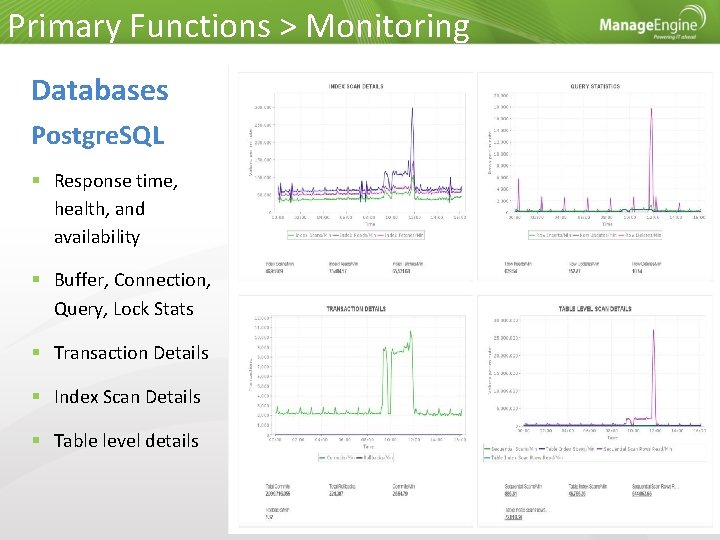Toggle the Row Inserts/Min legend entry
Screen dimensions: 720x540
tap(550, 235)
